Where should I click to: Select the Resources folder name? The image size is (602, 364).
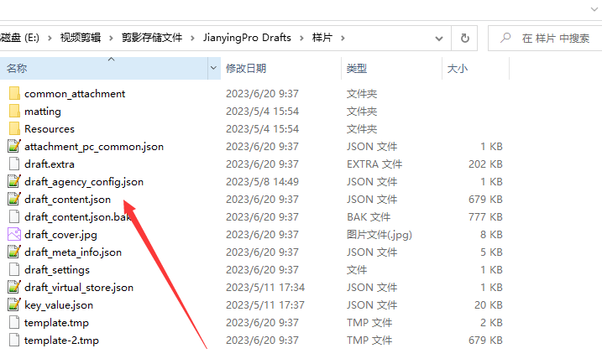[x=50, y=129]
